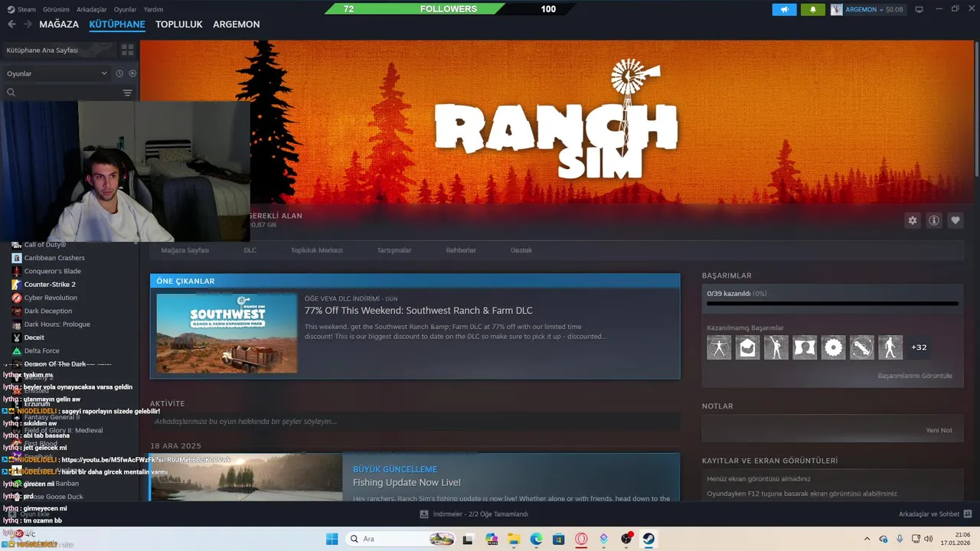Show ready-to-play games filter icon
This screenshot has width=980, height=551.
tap(132, 73)
